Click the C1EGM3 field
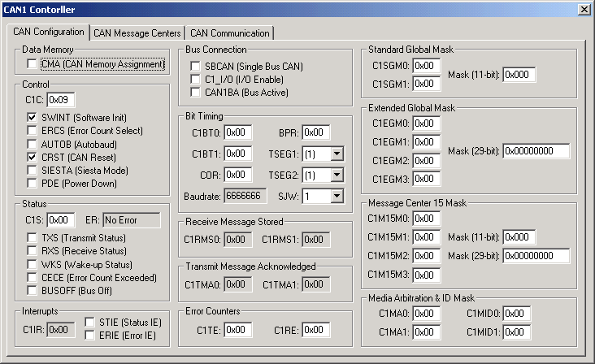Viewport: 595px width, 364px height. (x=427, y=179)
